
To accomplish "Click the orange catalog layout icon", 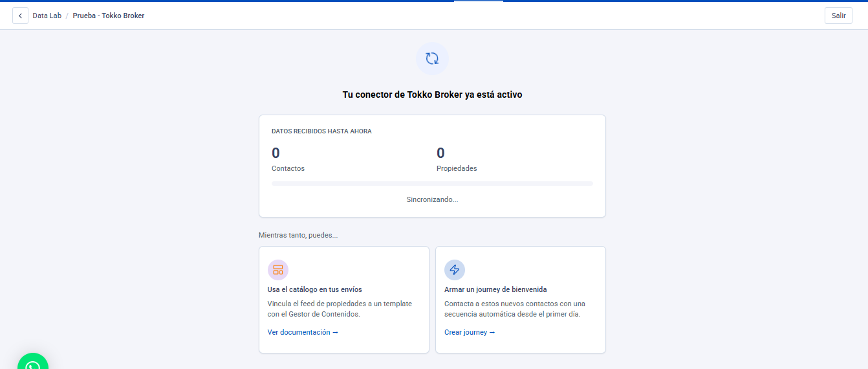I will (x=278, y=270).
